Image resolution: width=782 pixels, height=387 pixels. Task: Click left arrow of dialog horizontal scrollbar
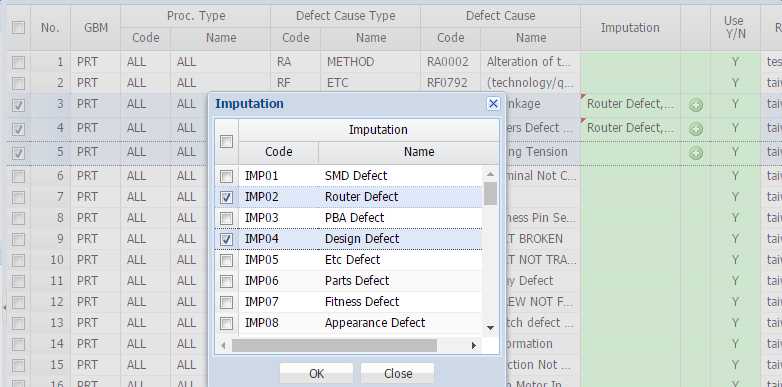tap(223, 345)
